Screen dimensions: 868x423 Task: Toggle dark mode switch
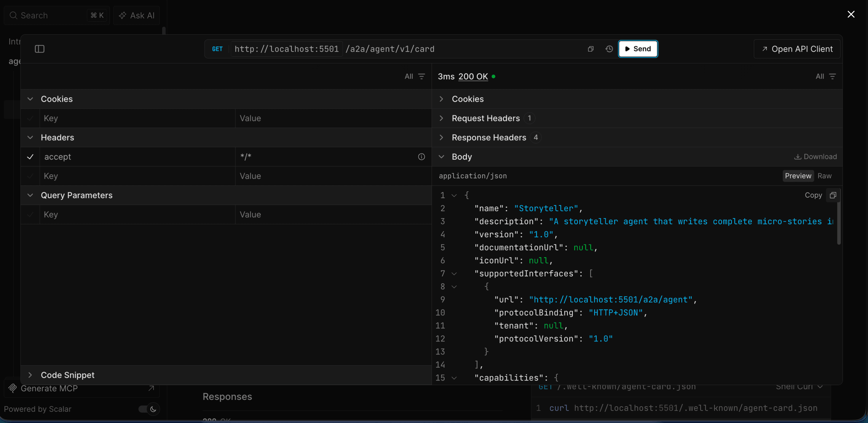pos(149,409)
